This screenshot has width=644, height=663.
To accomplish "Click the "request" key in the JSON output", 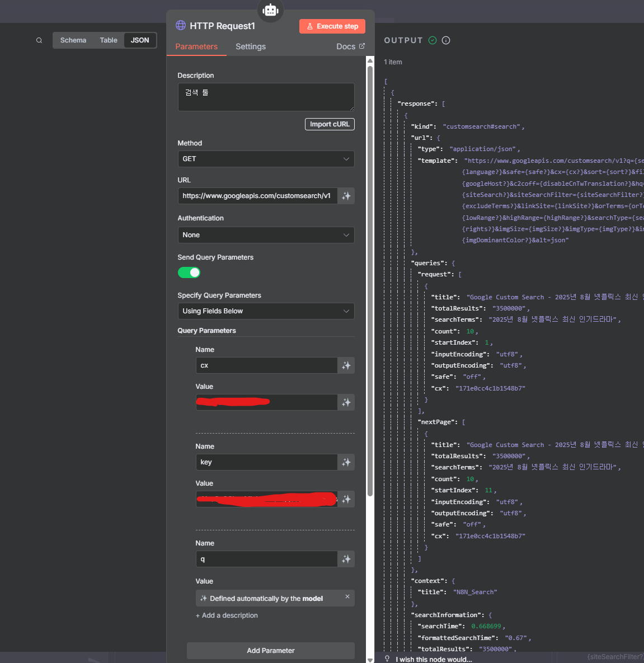I will [x=436, y=274].
